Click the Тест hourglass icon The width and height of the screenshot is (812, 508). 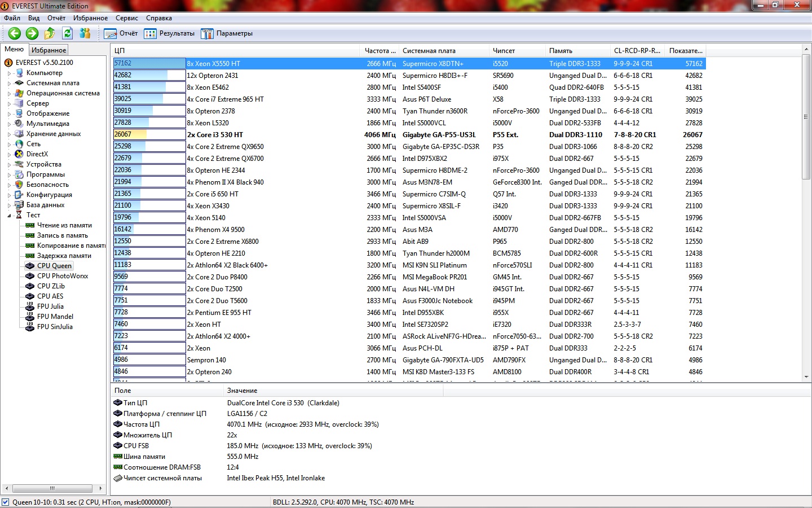[x=19, y=215]
